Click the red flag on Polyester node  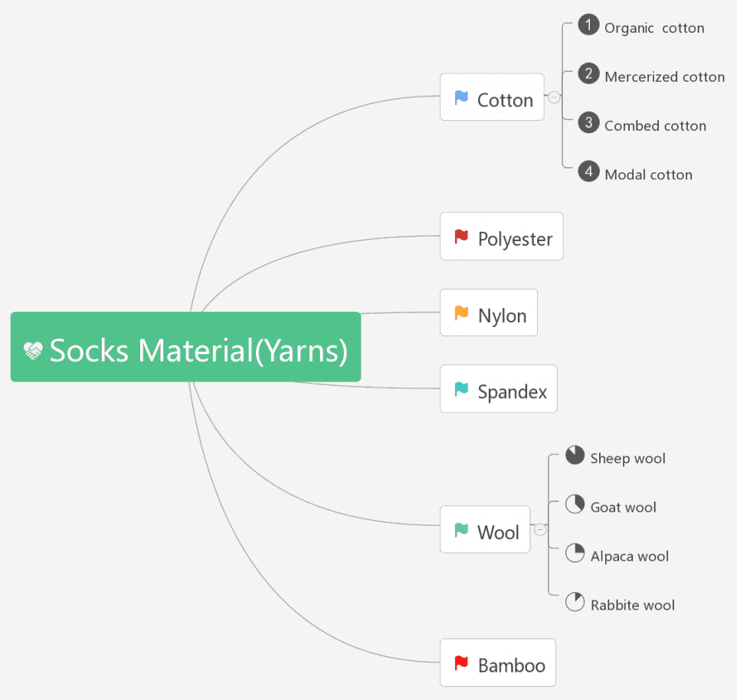click(461, 237)
